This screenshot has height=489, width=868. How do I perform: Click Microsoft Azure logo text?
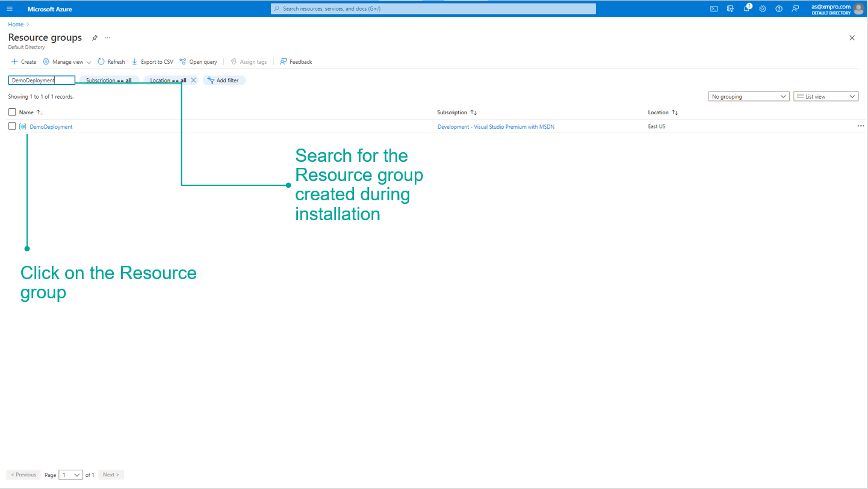pos(50,9)
